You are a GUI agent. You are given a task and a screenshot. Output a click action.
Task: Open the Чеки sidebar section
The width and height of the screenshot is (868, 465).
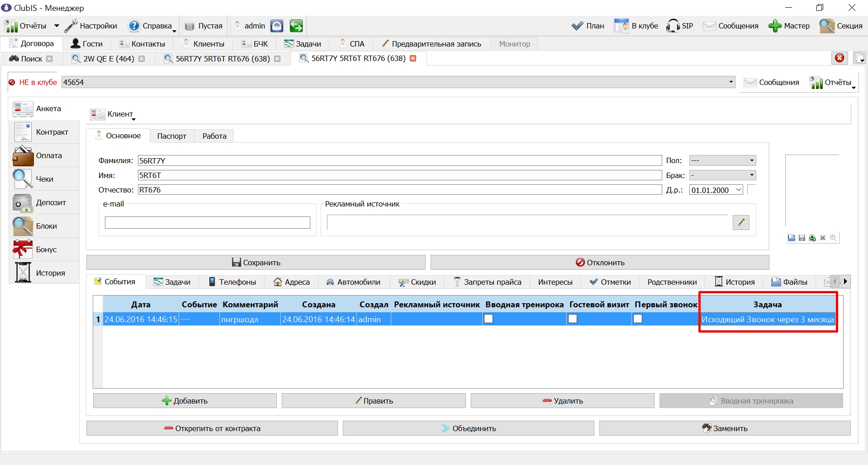44,179
